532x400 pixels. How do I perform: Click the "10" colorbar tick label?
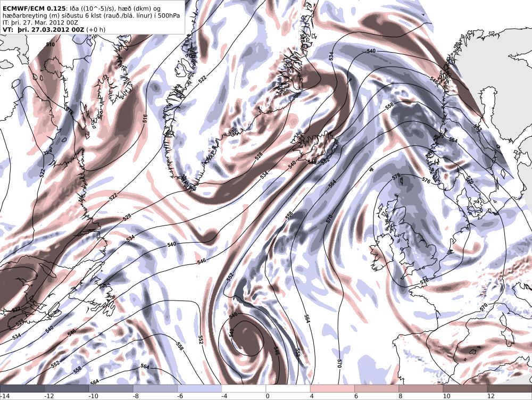446,396
